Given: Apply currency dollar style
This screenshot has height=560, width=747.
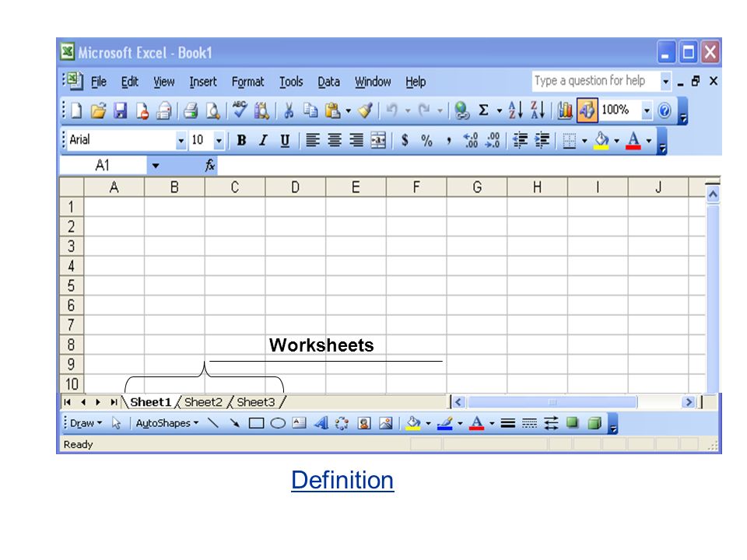Looking at the screenshot, I should pos(405,141).
